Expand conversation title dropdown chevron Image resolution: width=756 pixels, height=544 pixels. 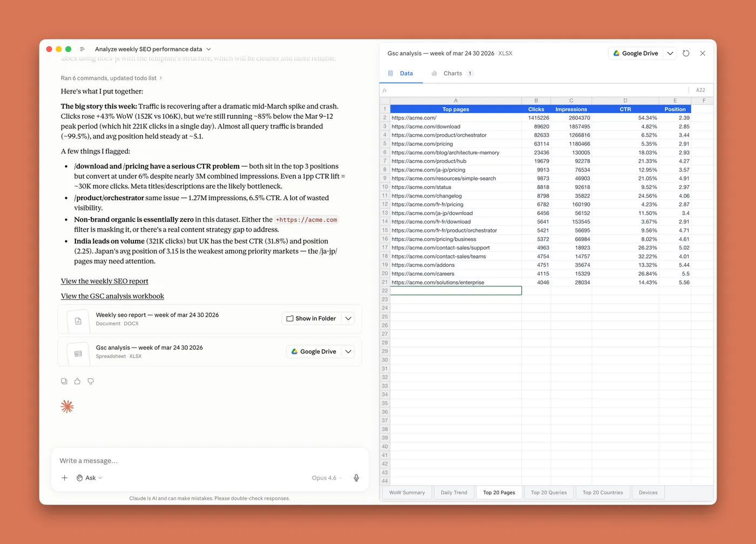tap(209, 49)
